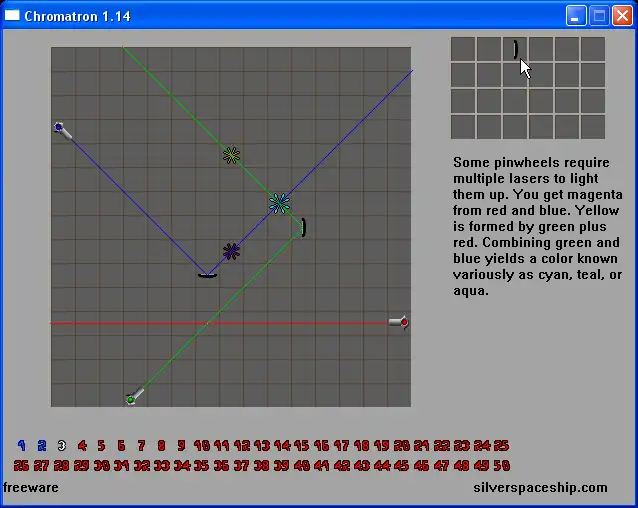Click the first empty inventory slot
Image resolution: width=638 pixels, height=508 pixels.
click(x=463, y=49)
